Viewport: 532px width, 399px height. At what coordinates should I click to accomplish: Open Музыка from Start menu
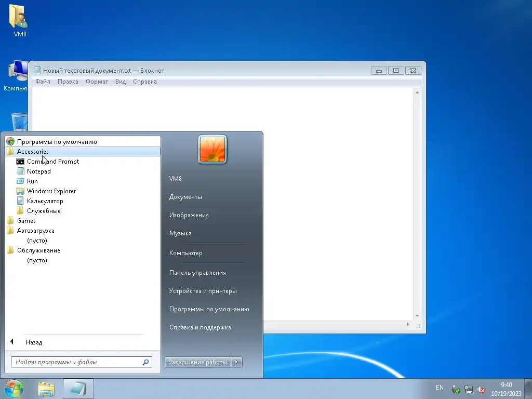[180, 233]
